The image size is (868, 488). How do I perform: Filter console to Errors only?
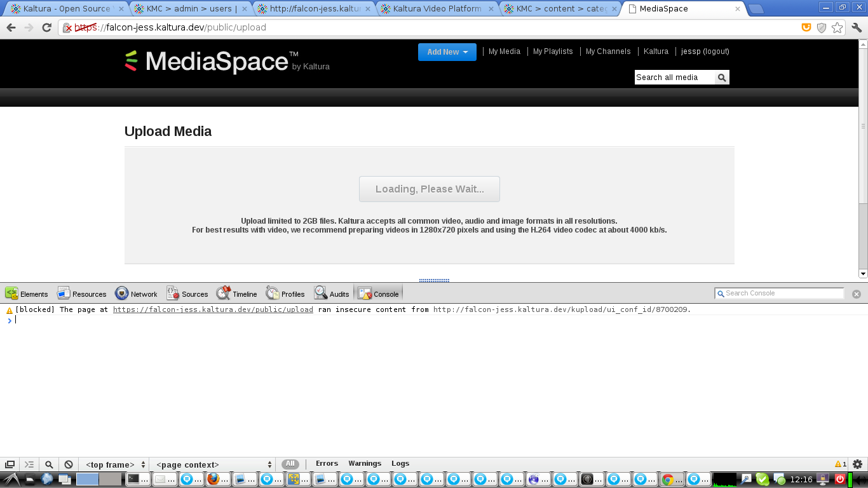coord(327,464)
